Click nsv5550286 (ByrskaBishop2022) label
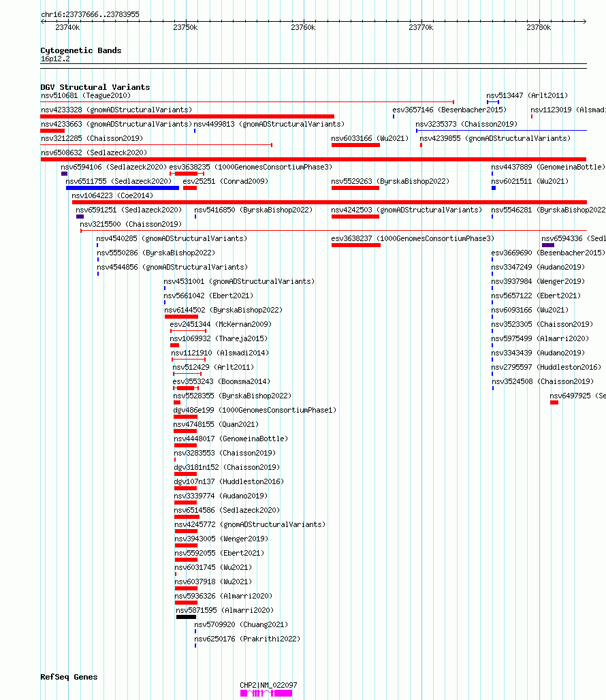Image resolution: width=606 pixels, height=700 pixels. (156, 253)
